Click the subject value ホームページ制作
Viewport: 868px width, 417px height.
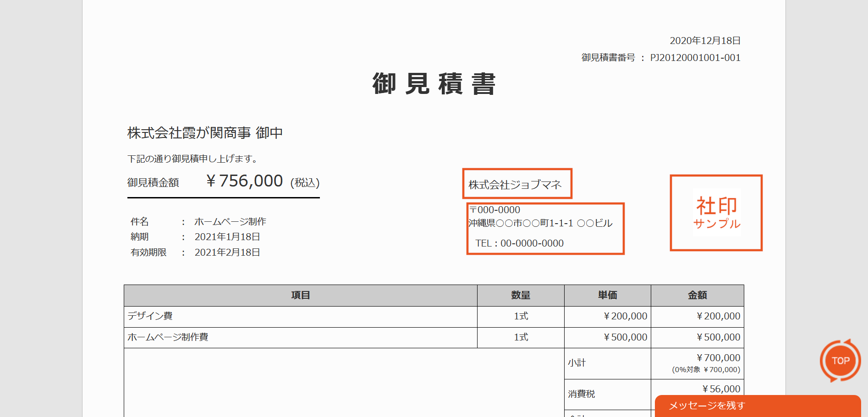230,222
